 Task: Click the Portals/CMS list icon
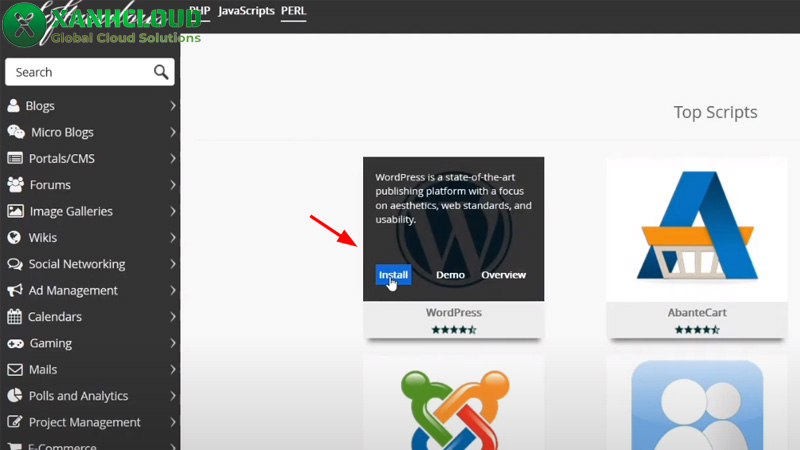15,158
